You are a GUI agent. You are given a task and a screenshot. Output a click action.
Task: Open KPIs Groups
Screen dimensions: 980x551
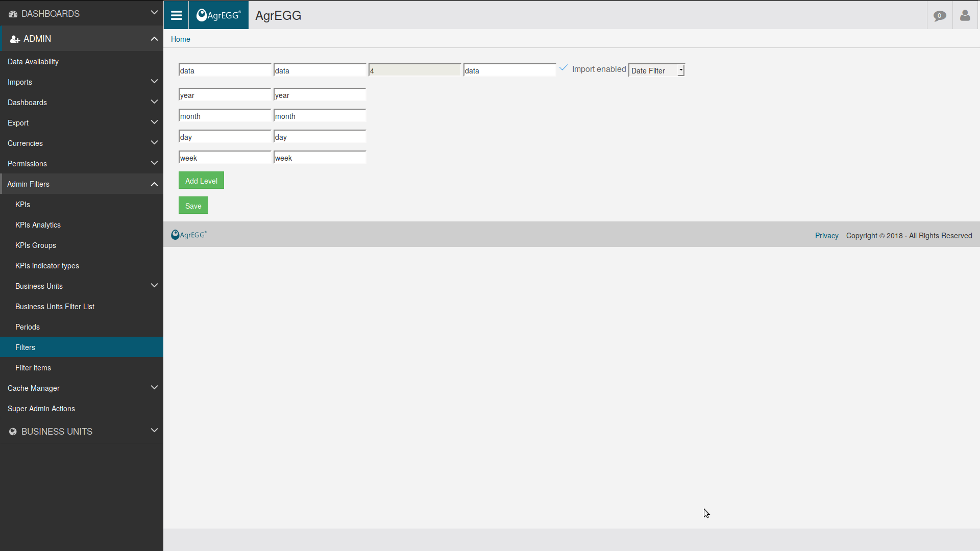[82, 245]
